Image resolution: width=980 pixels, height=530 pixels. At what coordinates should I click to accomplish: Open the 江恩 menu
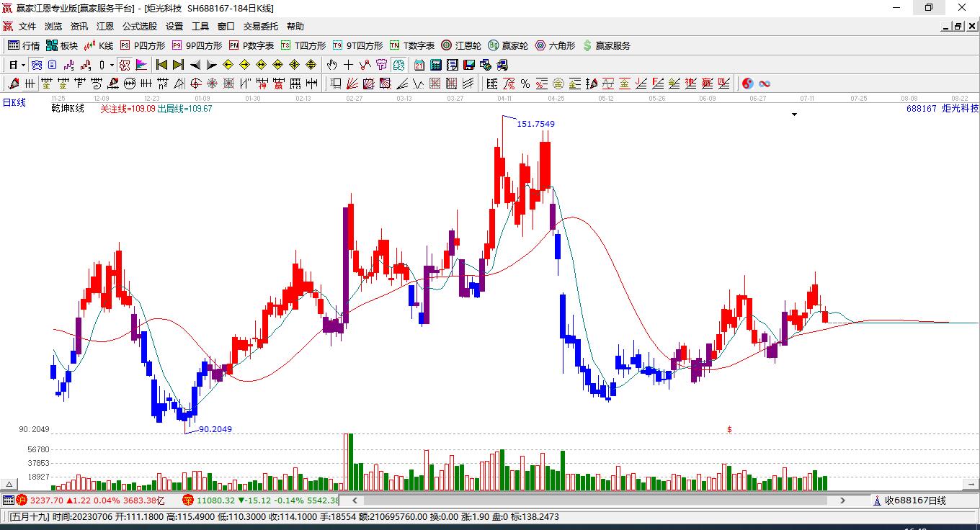(x=105, y=26)
